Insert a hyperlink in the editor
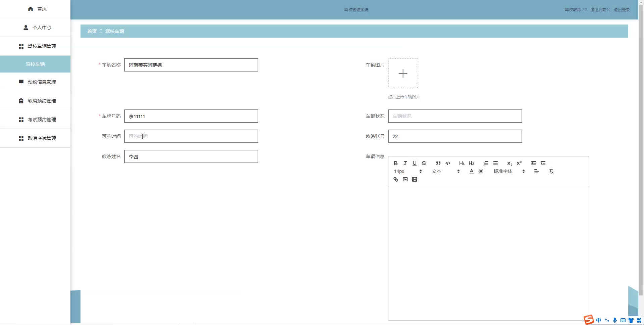The width and height of the screenshot is (644, 325). (396, 179)
